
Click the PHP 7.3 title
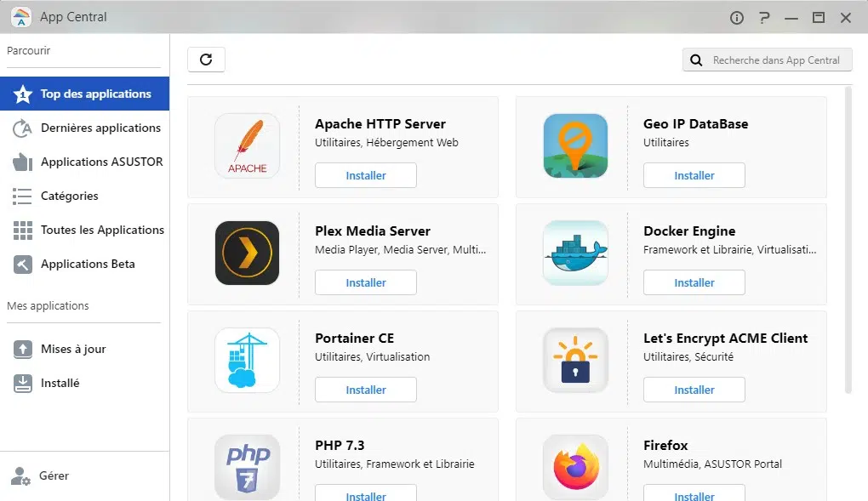(340, 446)
